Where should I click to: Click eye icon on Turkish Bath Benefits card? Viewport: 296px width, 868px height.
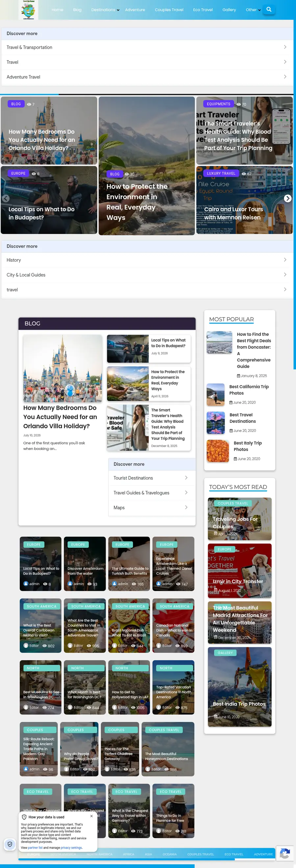[134, 584]
